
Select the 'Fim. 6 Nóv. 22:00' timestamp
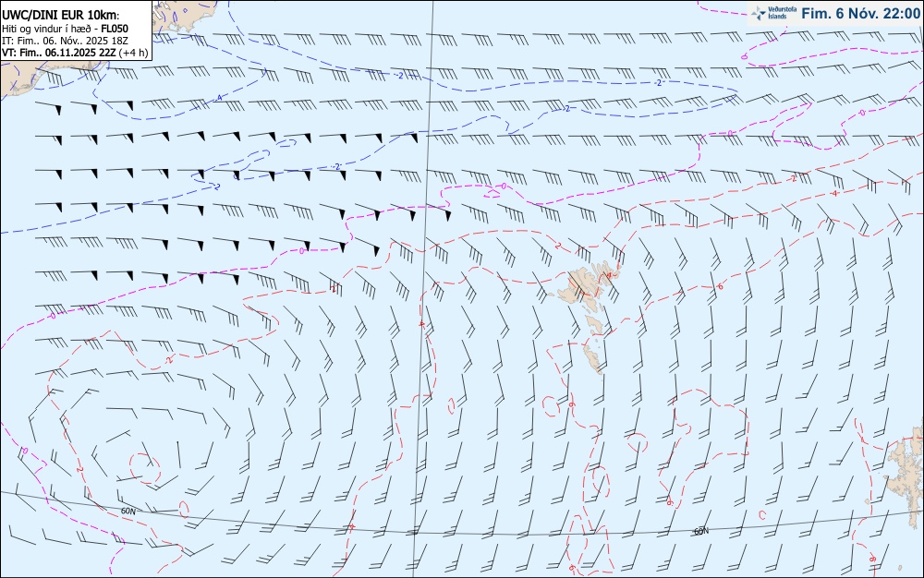click(x=861, y=14)
